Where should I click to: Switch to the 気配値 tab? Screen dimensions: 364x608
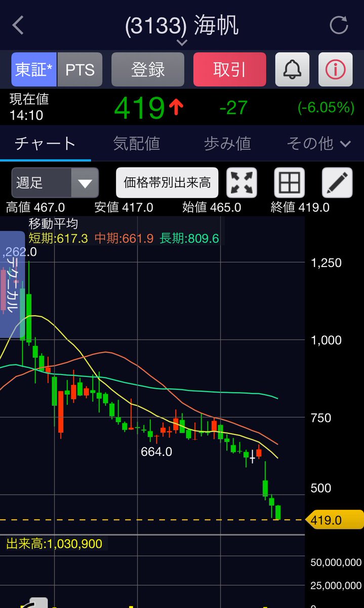coord(137,144)
